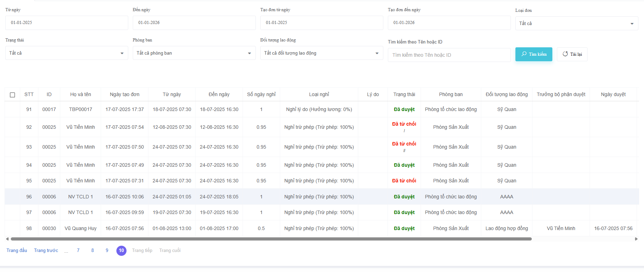This screenshot has height=276, width=644.
Task: Focus the Tìm kiếm theo Tên hoặc ID box
Action: point(449,55)
